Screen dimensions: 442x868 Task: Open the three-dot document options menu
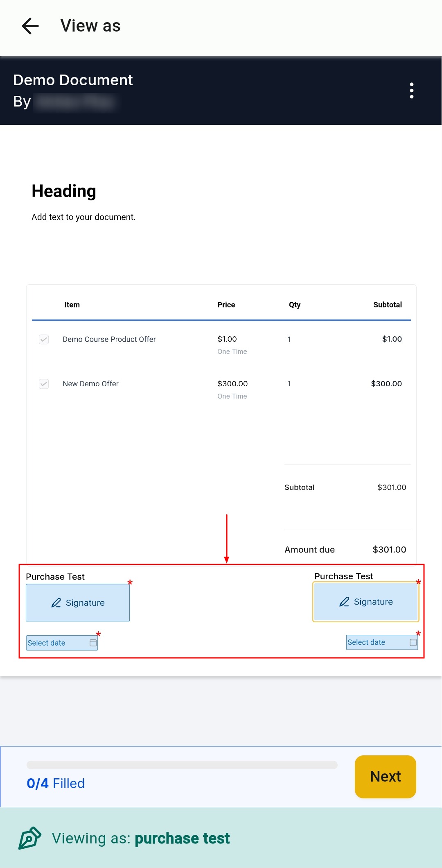pos(411,91)
